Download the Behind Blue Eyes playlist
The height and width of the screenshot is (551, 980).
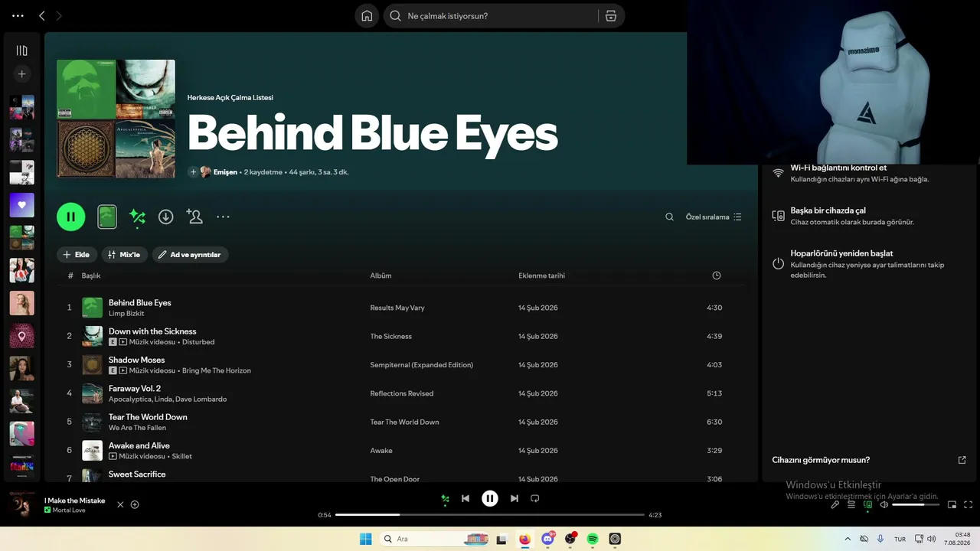pos(165,217)
